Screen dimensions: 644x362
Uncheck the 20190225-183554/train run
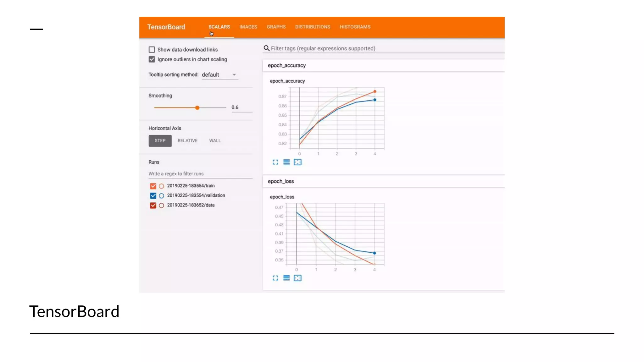[x=153, y=186]
